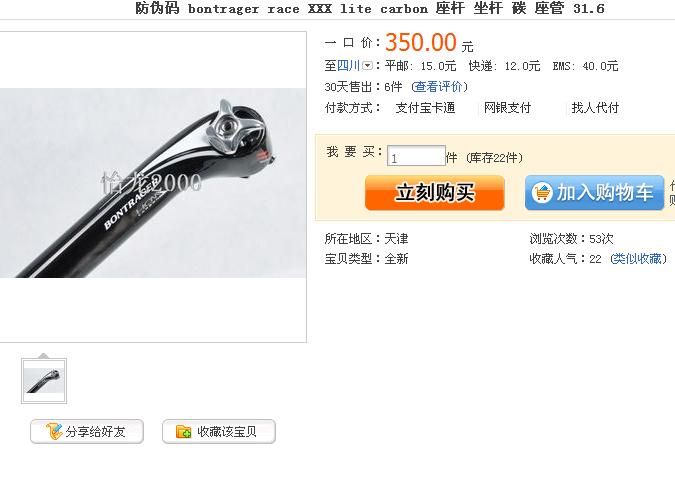675x481 pixels.
Task: Open the shipping region dropdown arrow next to 四川
Action: [367, 66]
